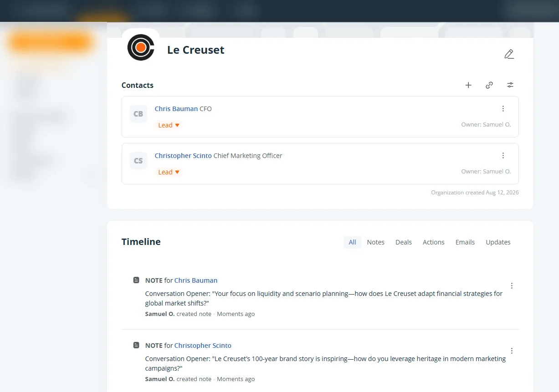This screenshot has height=392, width=559.
Task: Expand the Lead status dropdown for Chris Bauman
Action: (x=169, y=125)
